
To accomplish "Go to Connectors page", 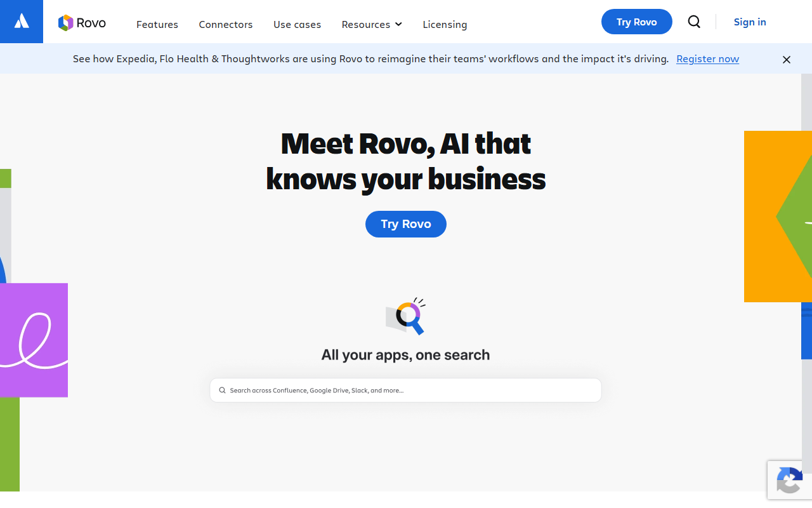I will coord(226,24).
